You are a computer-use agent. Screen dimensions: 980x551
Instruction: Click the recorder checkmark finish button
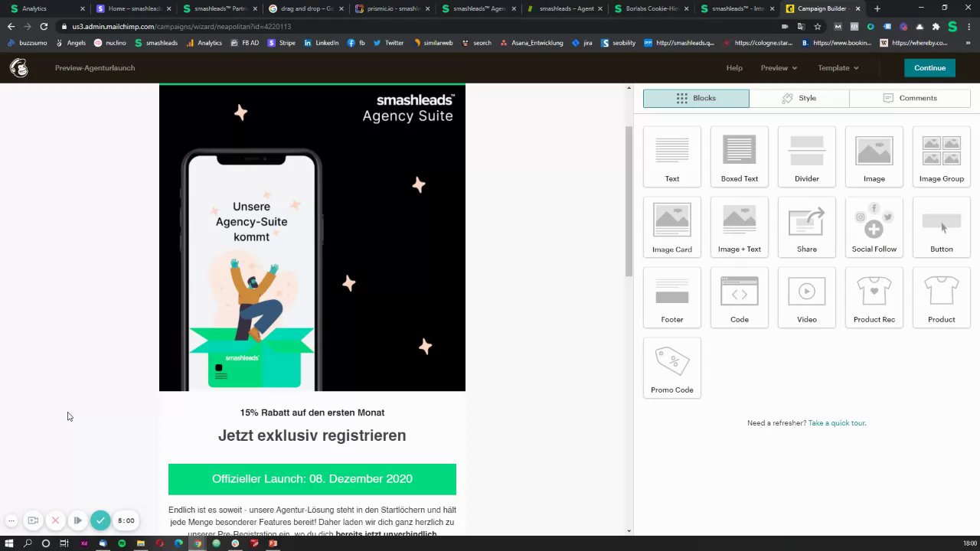click(100, 520)
